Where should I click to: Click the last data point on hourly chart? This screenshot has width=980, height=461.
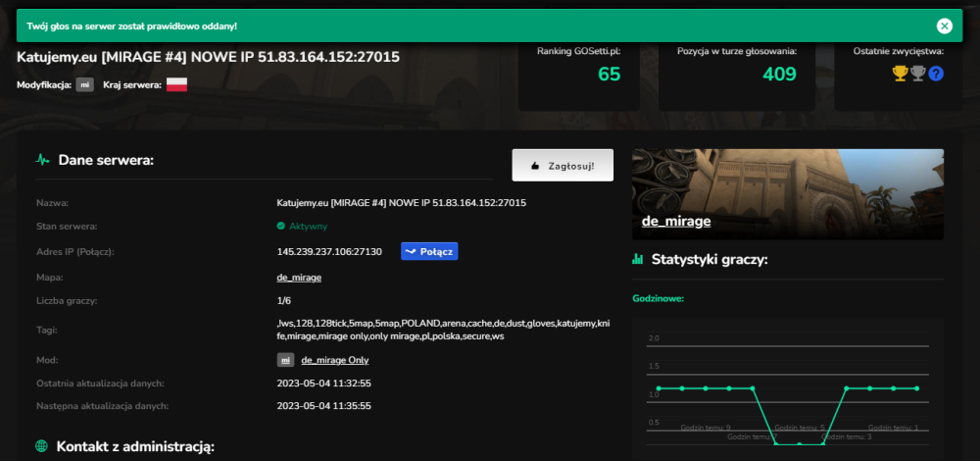pyautogui.click(x=917, y=388)
